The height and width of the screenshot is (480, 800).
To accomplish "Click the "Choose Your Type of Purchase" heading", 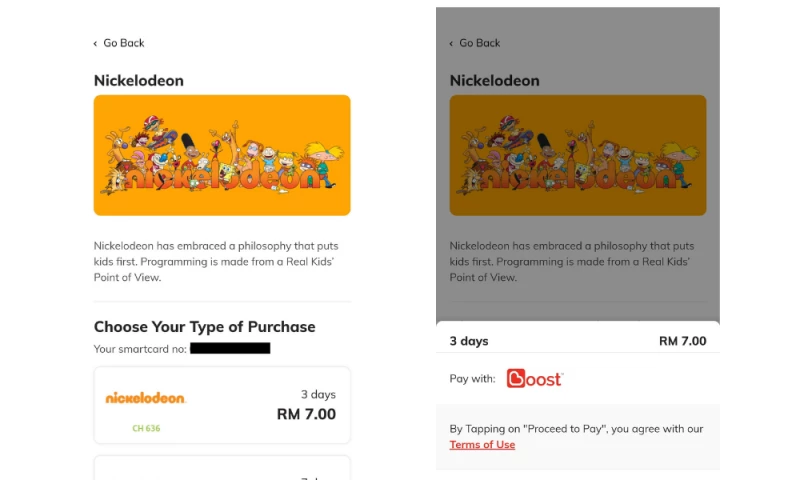I will tap(205, 327).
